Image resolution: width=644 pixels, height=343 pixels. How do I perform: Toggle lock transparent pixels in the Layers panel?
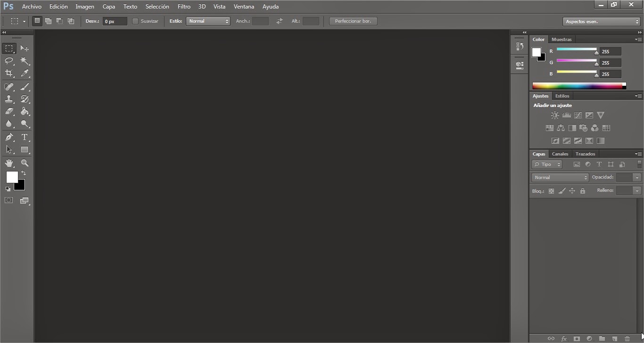pos(551,191)
